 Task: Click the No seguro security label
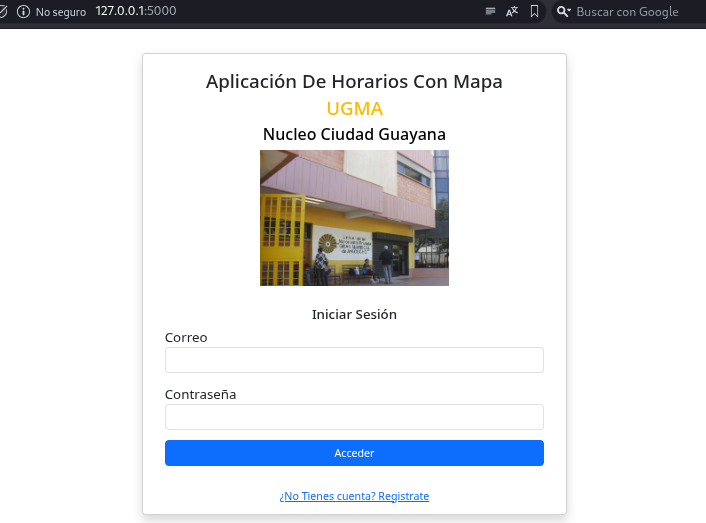pos(61,12)
